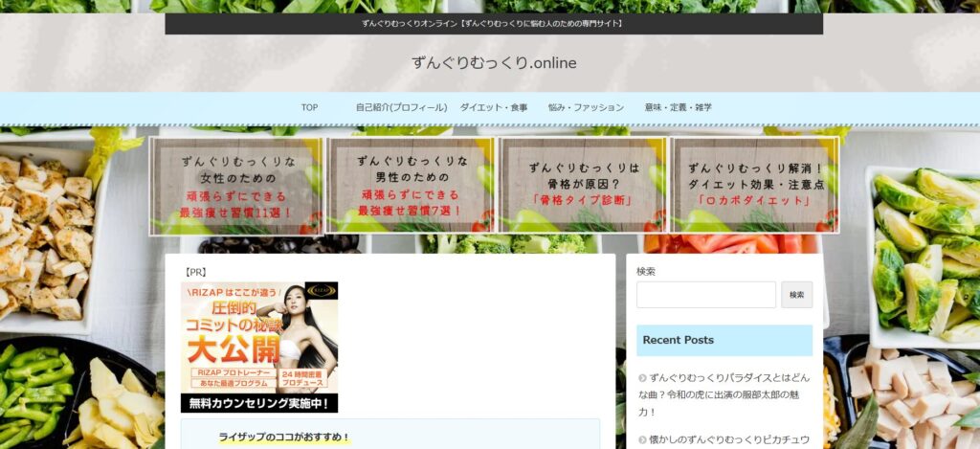Open the 意味・定義・雑学 menu item
This screenshot has width=980, height=449.
point(678,107)
